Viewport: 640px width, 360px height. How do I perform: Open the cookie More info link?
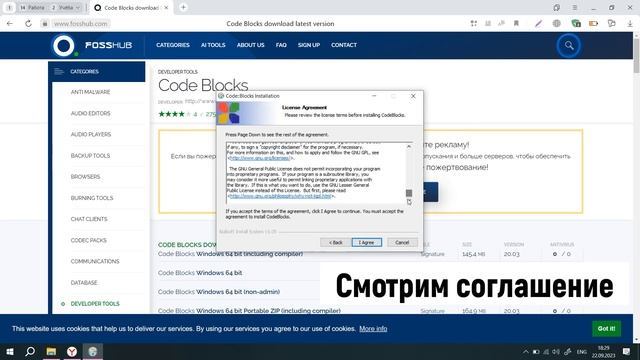[x=373, y=329]
